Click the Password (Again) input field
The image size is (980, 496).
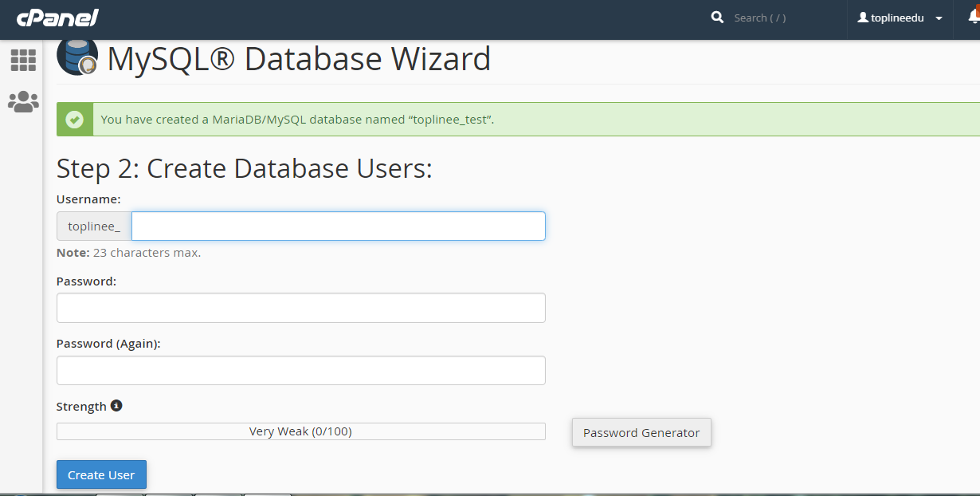tap(301, 370)
